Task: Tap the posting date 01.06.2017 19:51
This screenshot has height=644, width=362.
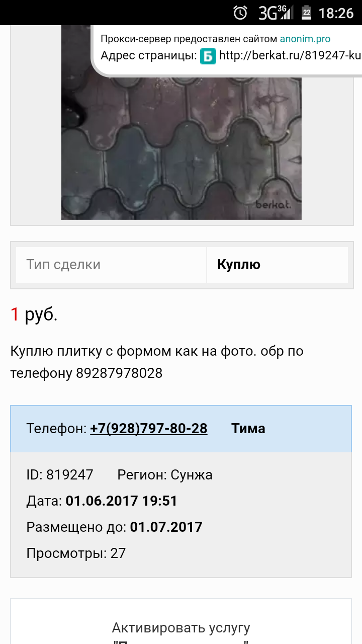Action: [122, 501]
